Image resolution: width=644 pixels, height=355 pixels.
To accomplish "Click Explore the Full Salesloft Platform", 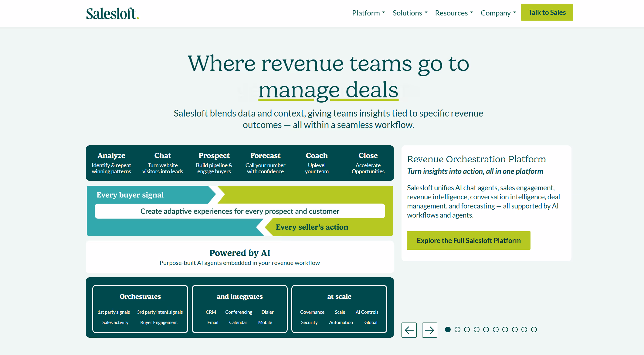I will coord(469,240).
